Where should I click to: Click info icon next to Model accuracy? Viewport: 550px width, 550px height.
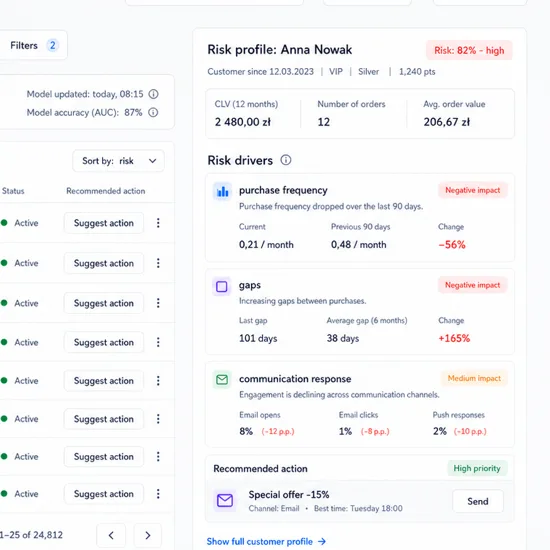coord(153,113)
